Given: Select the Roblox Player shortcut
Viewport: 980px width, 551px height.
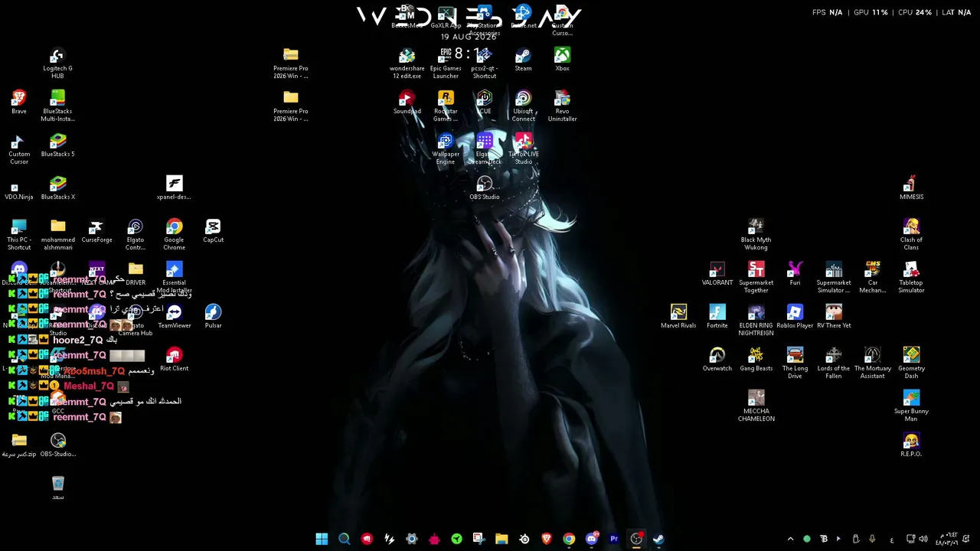Looking at the screenshot, I should (795, 317).
